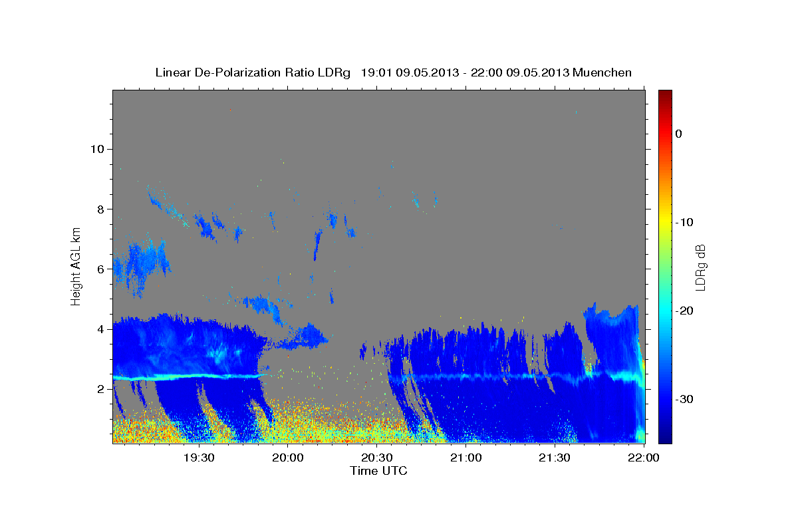
Task: Click the 'Muenchen' location in the title
Action: [602, 72]
